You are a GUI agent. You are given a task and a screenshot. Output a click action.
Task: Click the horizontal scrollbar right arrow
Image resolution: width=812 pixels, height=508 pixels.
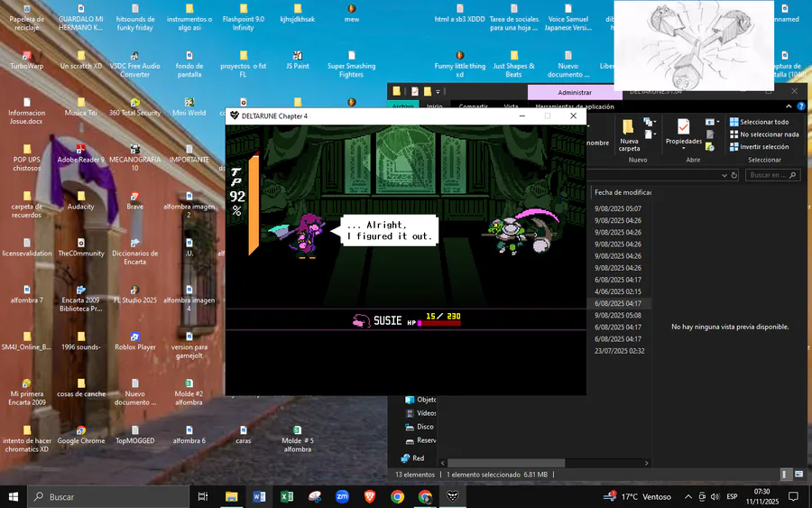(x=646, y=463)
